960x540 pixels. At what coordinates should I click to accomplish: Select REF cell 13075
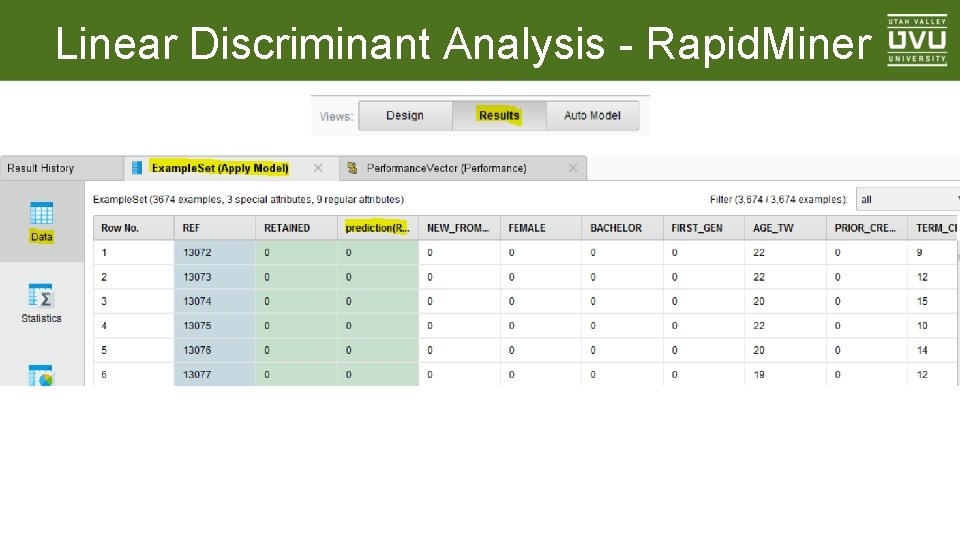pos(215,326)
